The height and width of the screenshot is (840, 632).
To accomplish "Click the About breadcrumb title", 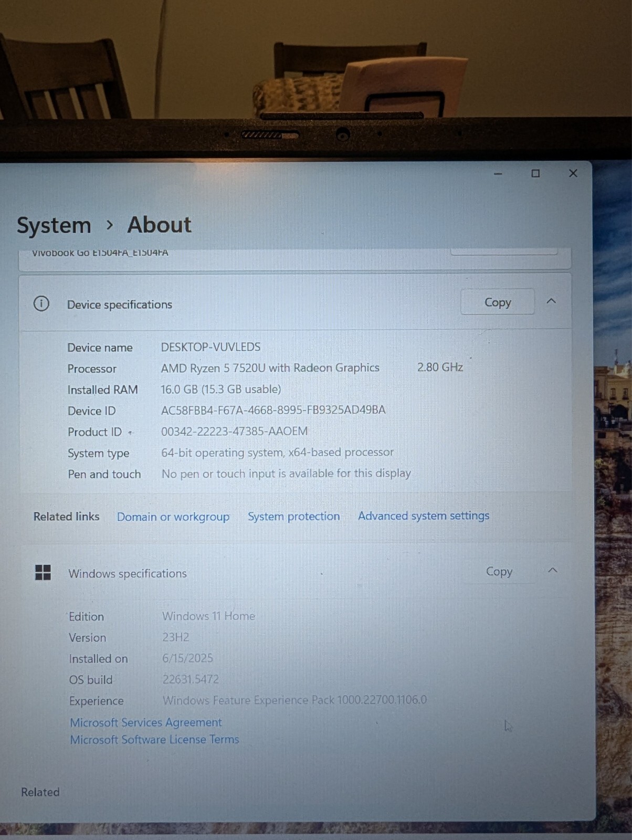I will pyautogui.click(x=160, y=225).
